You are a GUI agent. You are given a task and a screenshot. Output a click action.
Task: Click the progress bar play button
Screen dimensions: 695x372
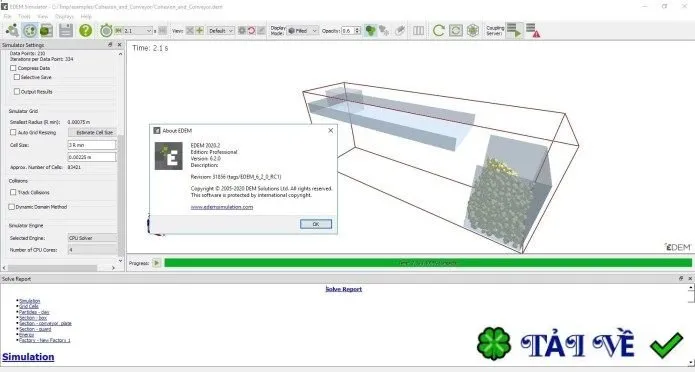[156, 263]
